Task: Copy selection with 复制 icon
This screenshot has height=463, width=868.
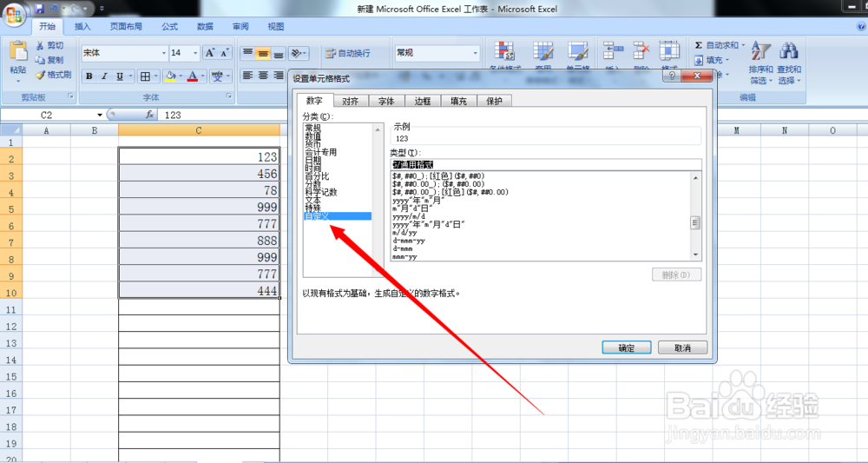Action: tap(40, 60)
